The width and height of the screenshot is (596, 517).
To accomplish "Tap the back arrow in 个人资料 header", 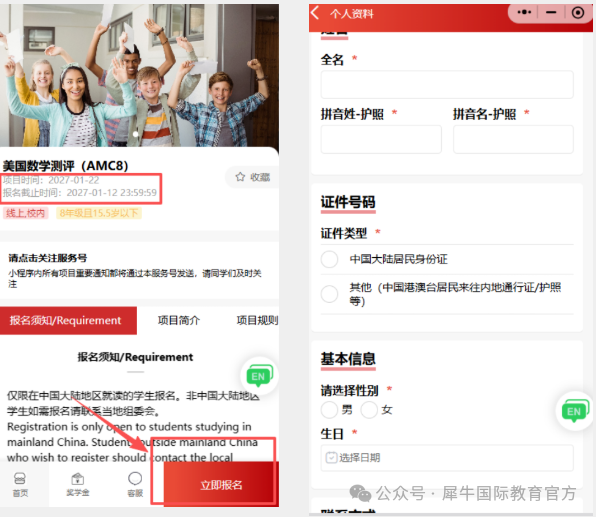I will pyautogui.click(x=315, y=13).
